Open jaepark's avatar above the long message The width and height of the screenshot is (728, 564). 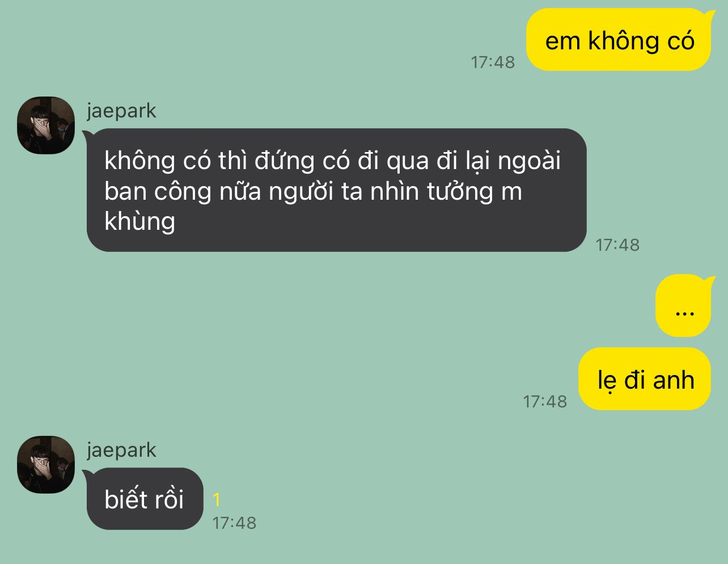[46, 125]
